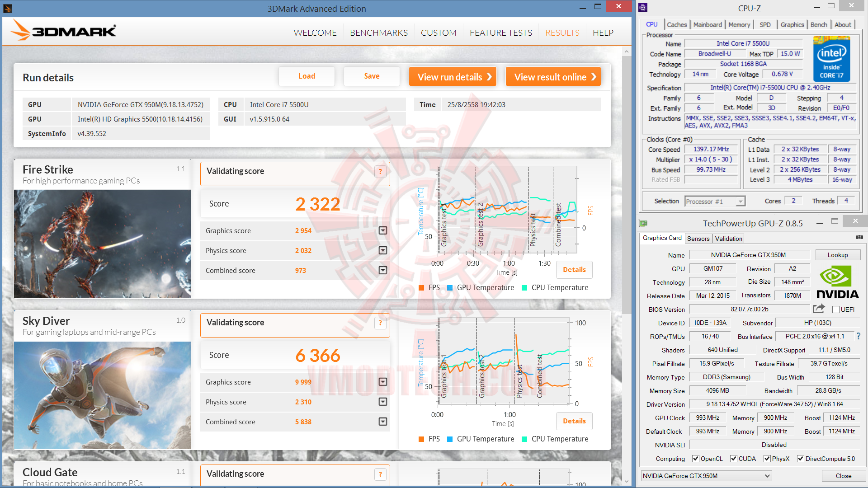Click the BIOS version share/export icon

(819, 309)
